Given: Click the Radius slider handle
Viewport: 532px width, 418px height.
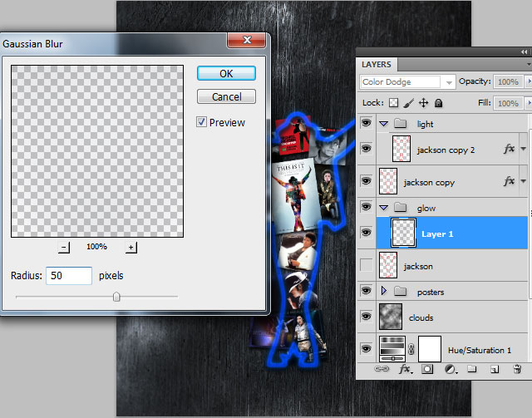Looking at the screenshot, I should (x=116, y=297).
